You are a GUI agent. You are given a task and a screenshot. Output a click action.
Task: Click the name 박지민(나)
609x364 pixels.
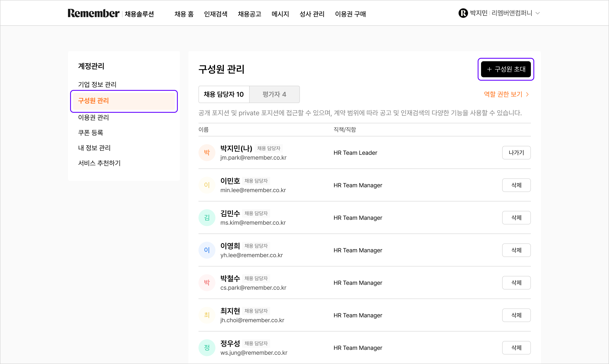pyautogui.click(x=236, y=148)
